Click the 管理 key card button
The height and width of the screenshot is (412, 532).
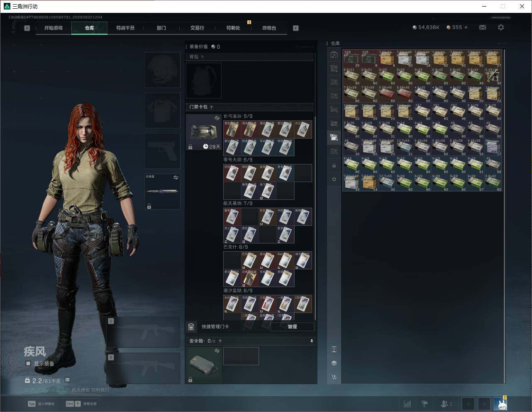point(292,327)
